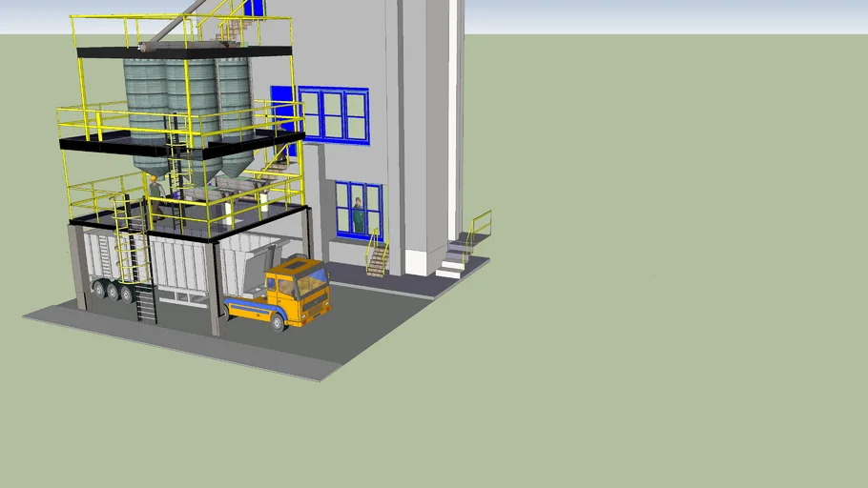Screen dimensions: 868x488
Task: Click the small staircase below the lower window
Action: pyautogui.click(x=378, y=259)
